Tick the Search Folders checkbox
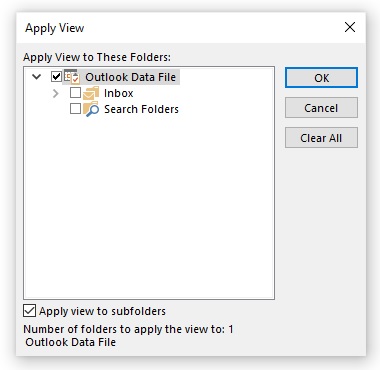The height and width of the screenshot is (370, 380). [75, 109]
